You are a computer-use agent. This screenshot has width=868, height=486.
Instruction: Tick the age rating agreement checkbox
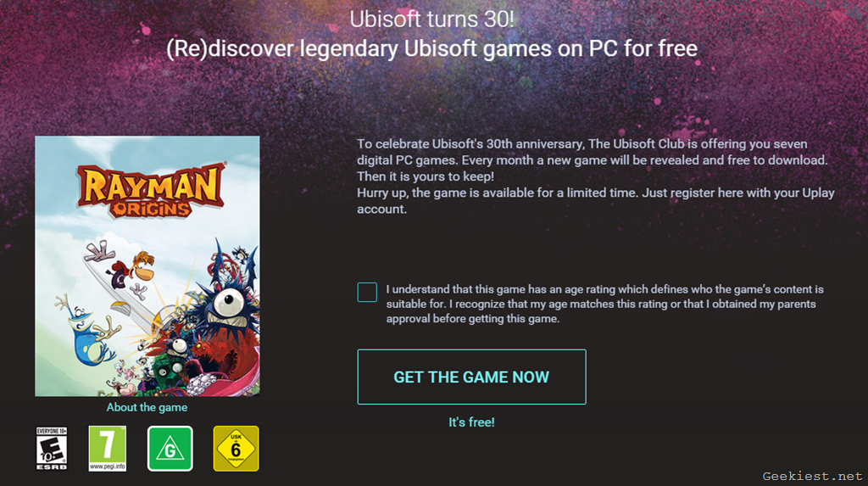click(x=367, y=292)
